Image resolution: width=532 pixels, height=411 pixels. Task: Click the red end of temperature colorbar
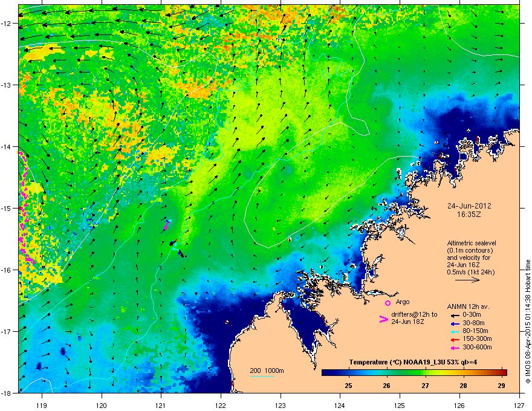(503, 372)
